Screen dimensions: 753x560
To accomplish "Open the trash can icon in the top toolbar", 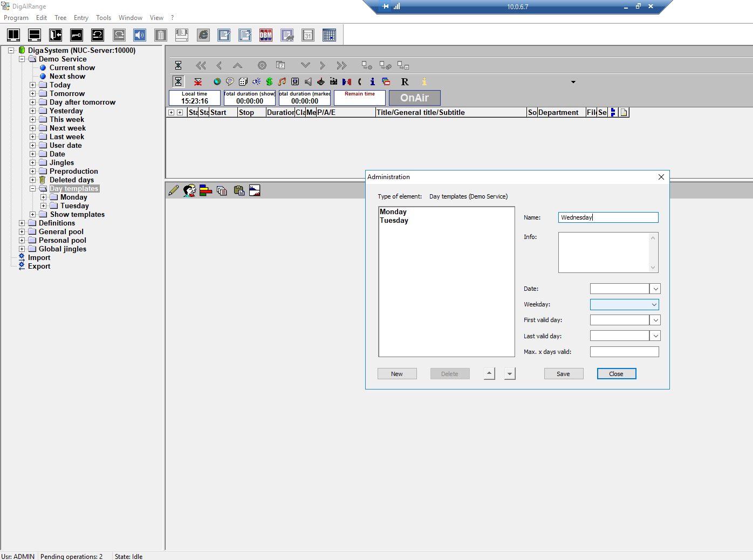I will (x=161, y=36).
